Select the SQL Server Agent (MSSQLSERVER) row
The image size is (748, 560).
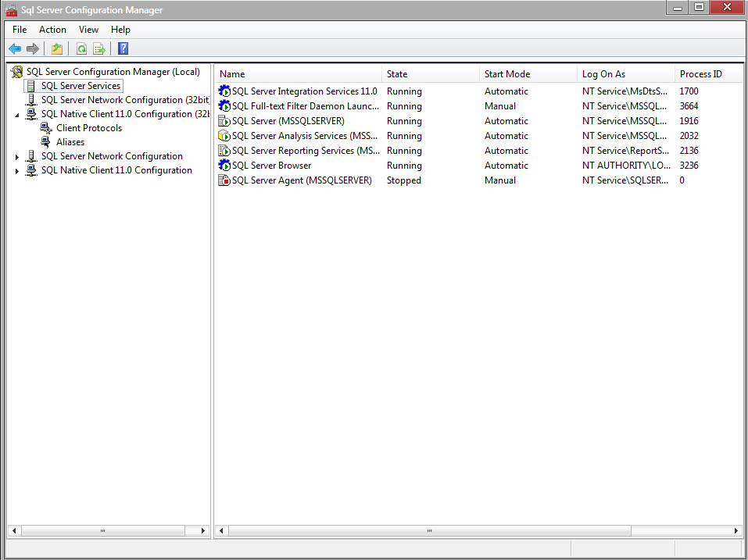(479, 180)
